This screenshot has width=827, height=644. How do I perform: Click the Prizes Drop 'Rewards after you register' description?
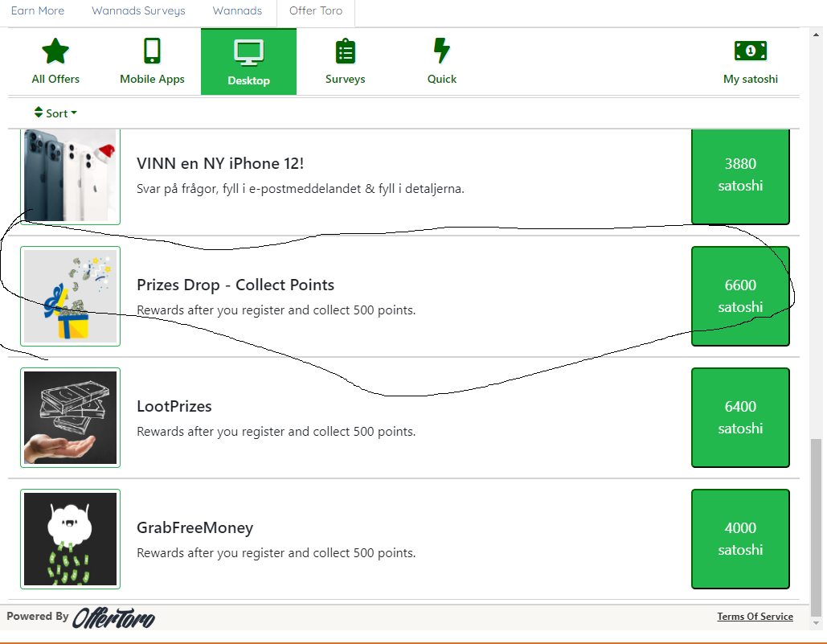coord(276,310)
